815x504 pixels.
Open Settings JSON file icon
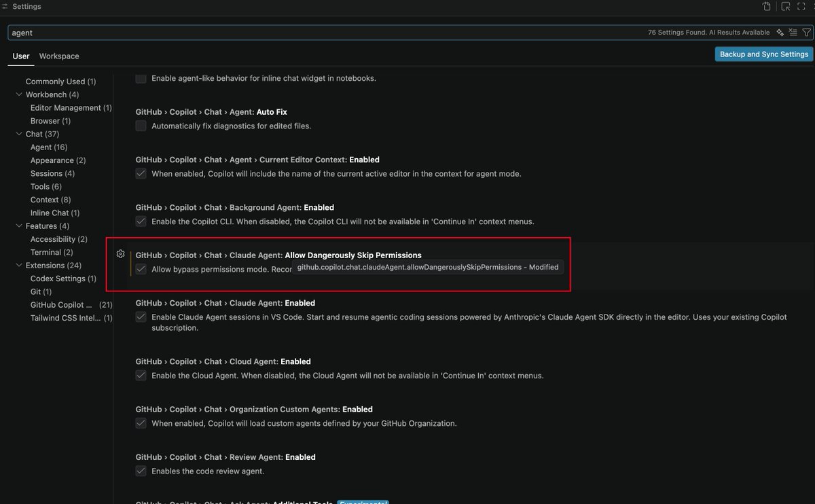[767, 7]
